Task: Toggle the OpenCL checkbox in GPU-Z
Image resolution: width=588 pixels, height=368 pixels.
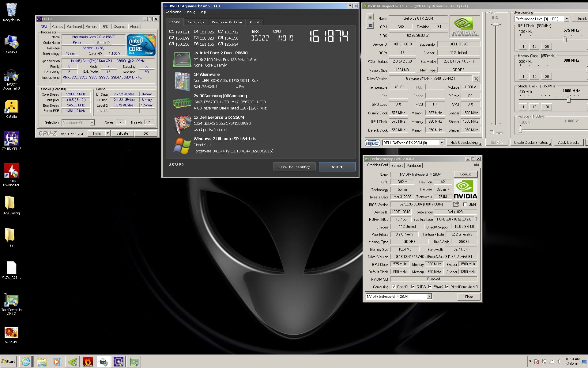Action: 394,287
